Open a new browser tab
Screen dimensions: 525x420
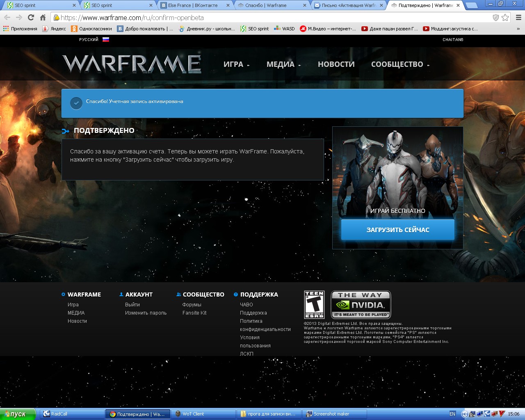coord(472,5)
